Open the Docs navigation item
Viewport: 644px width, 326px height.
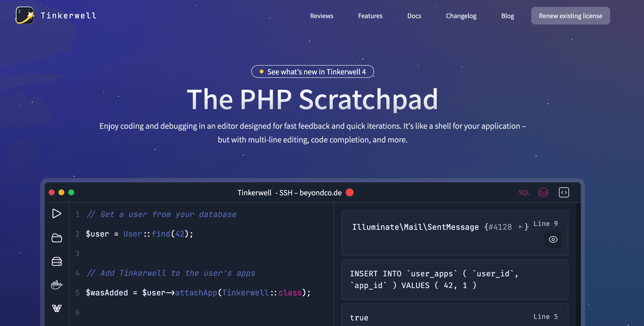coord(414,16)
